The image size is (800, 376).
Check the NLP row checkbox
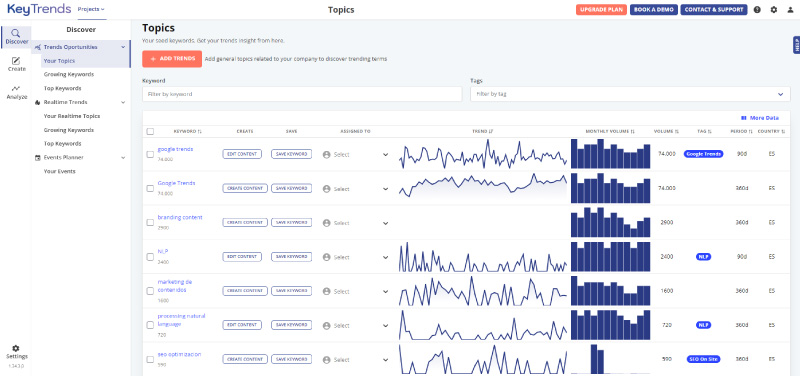point(150,257)
